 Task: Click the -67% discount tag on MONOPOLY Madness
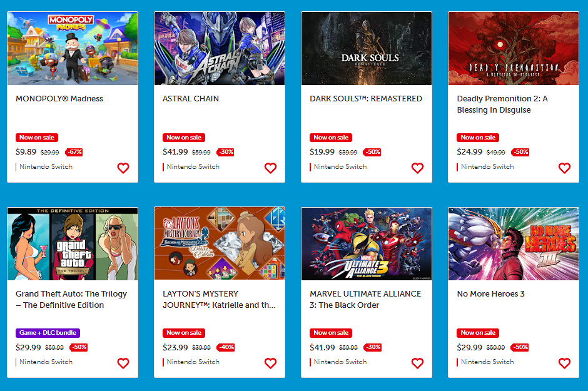pos(74,152)
